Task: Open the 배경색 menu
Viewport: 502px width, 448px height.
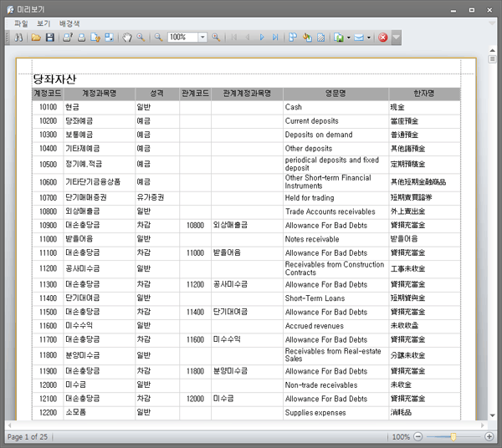Action: tap(70, 23)
